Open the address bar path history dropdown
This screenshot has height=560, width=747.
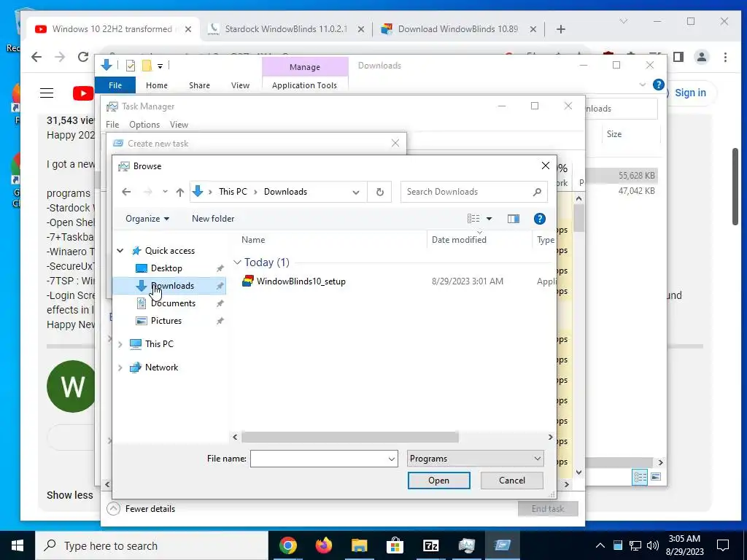[355, 192]
